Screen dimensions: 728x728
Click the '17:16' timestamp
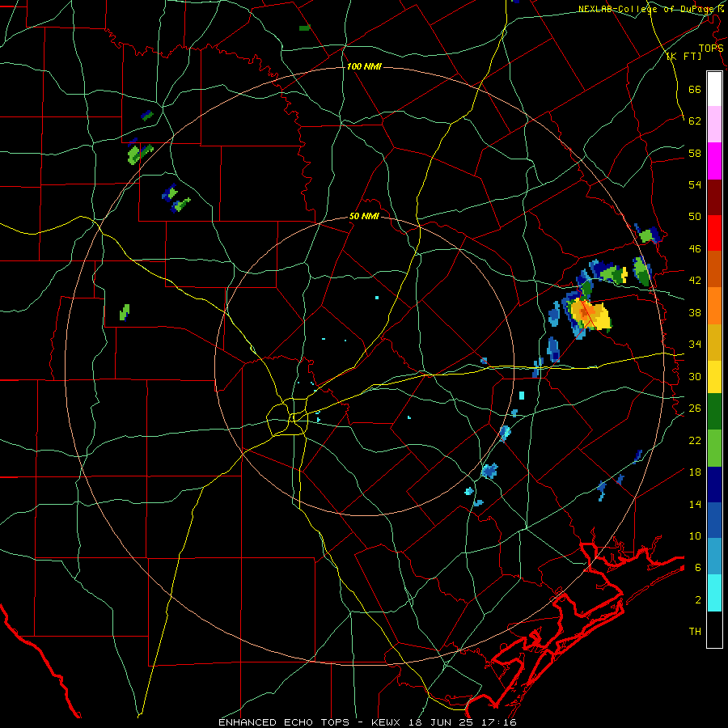(x=501, y=722)
